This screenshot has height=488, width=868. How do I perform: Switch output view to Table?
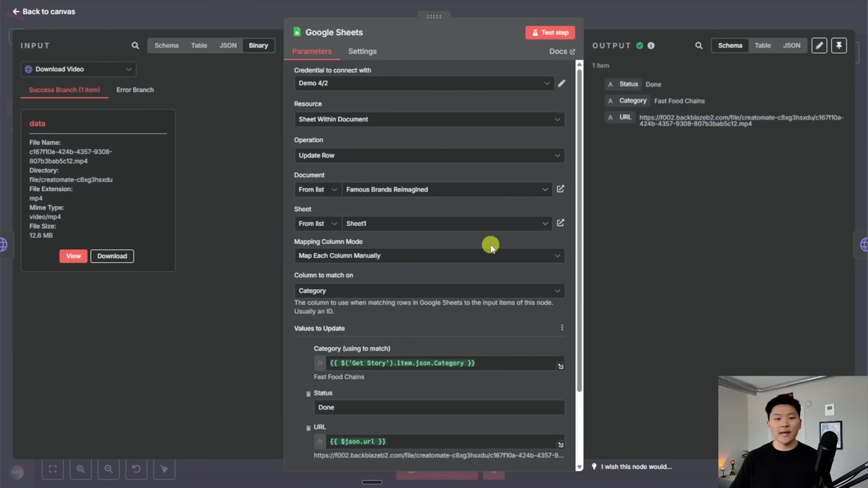[x=763, y=46]
